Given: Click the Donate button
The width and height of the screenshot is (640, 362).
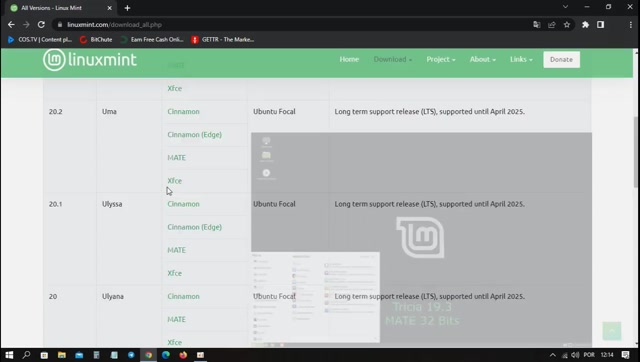Looking at the screenshot, I should [x=561, y=60].
